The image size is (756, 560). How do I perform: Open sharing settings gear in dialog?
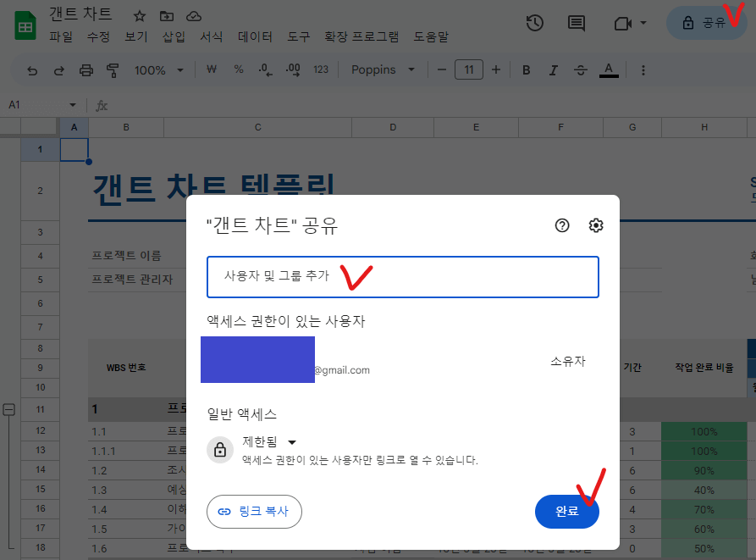[596, 225]
